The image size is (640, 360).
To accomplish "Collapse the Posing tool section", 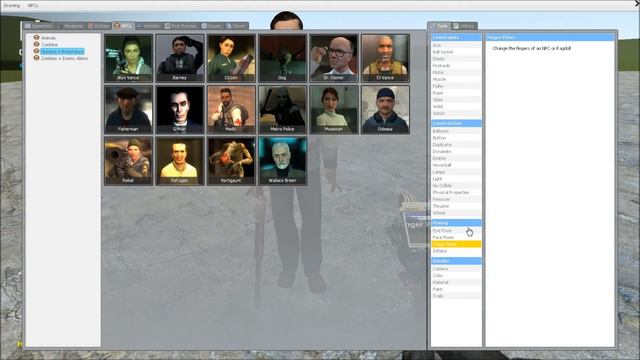I will pos(456,223).
